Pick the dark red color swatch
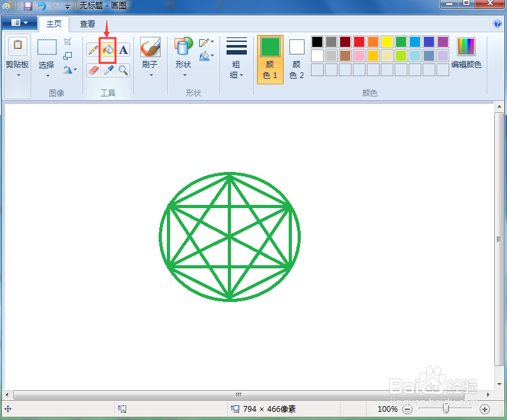The width and height of the screenshot is (507, 420). coord(345,42)
